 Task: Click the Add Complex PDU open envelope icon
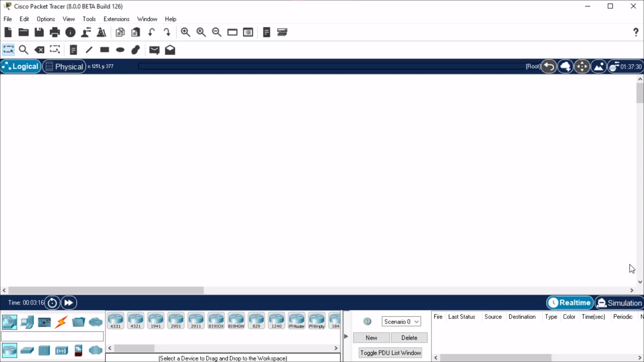170,50
